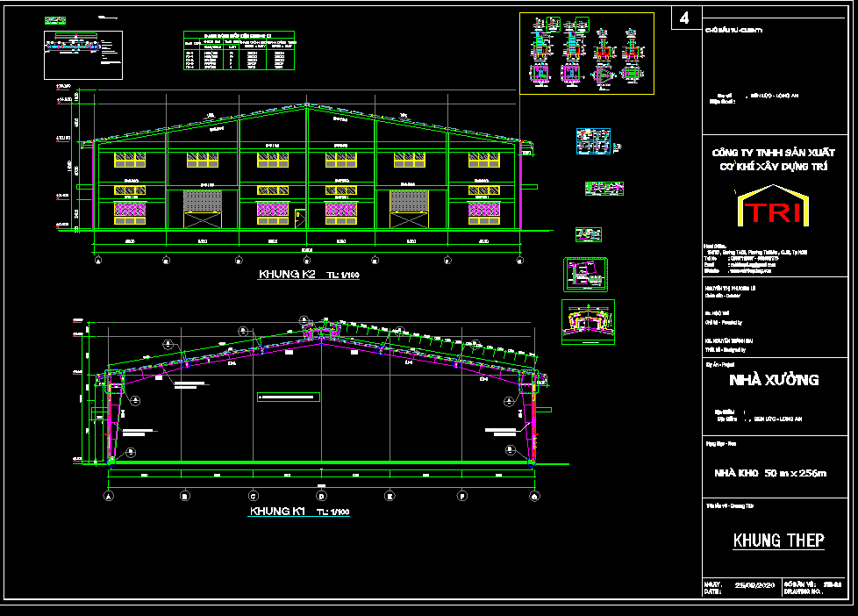Click the "KHUNG K2" drawing title

pyautogui.click(x=287, y=274)
